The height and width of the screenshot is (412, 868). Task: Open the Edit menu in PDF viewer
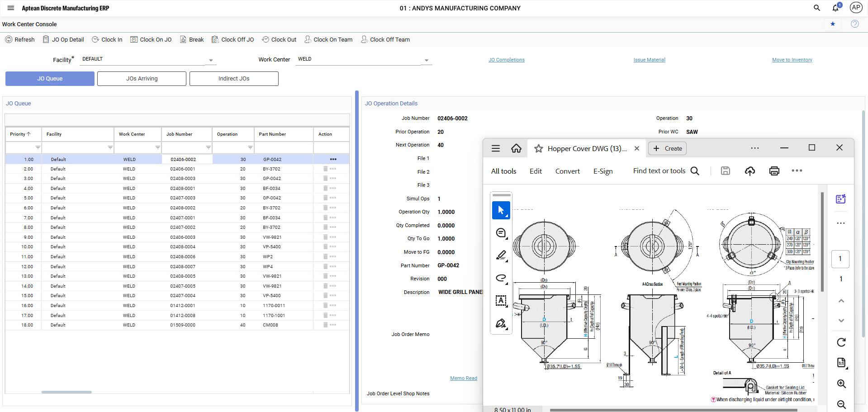(x=536, y=171)
